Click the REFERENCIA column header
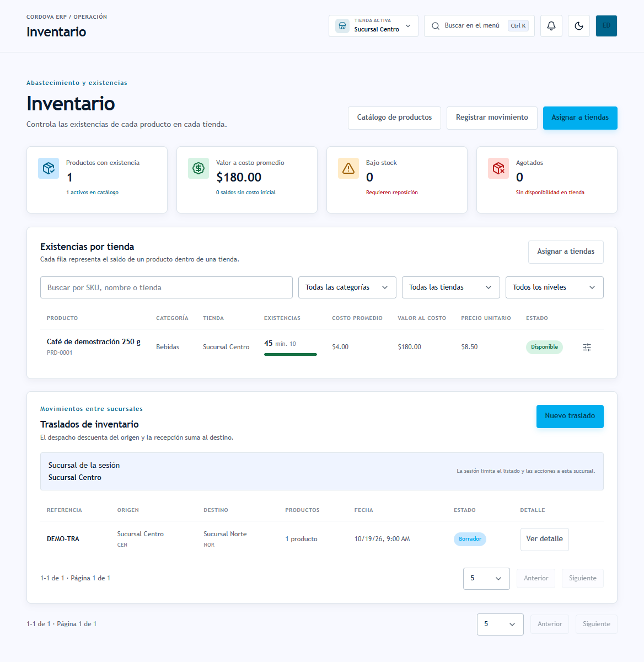The width and height of the screenshot is (644, 662). coord(65,510)
